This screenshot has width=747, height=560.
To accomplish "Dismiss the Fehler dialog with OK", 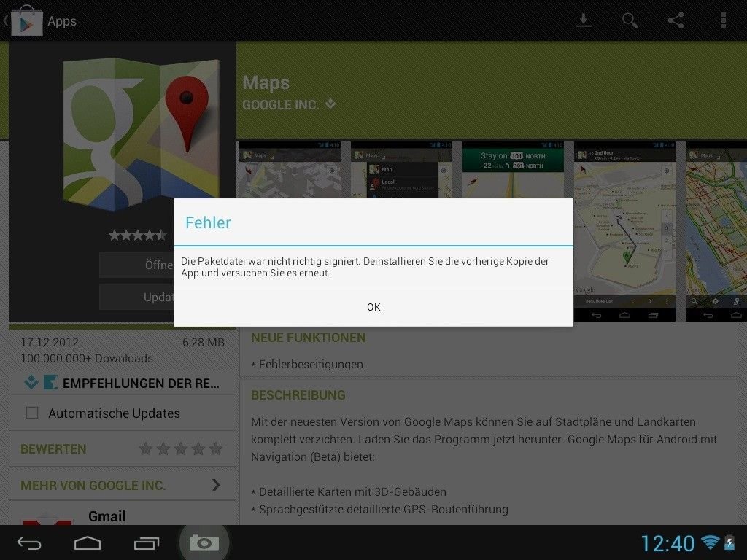I will (x=373, y=307).
